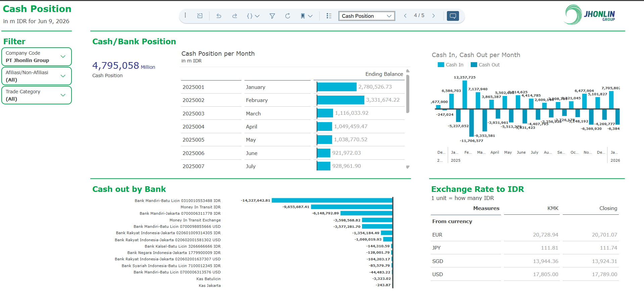Viewport: 644px width, 306px height.
Task: Open the page outline list icon
Action: point(329,16)
